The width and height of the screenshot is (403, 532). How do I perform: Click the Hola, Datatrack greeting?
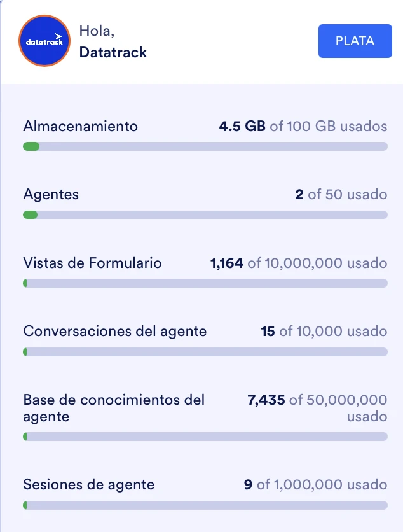(113, 40)
